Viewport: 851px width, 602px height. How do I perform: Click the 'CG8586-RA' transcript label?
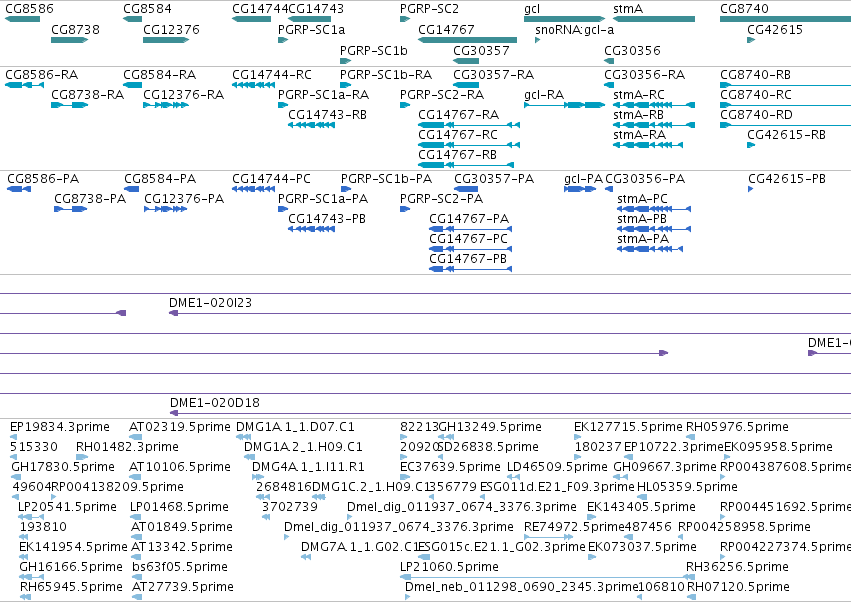coord(41,74)
